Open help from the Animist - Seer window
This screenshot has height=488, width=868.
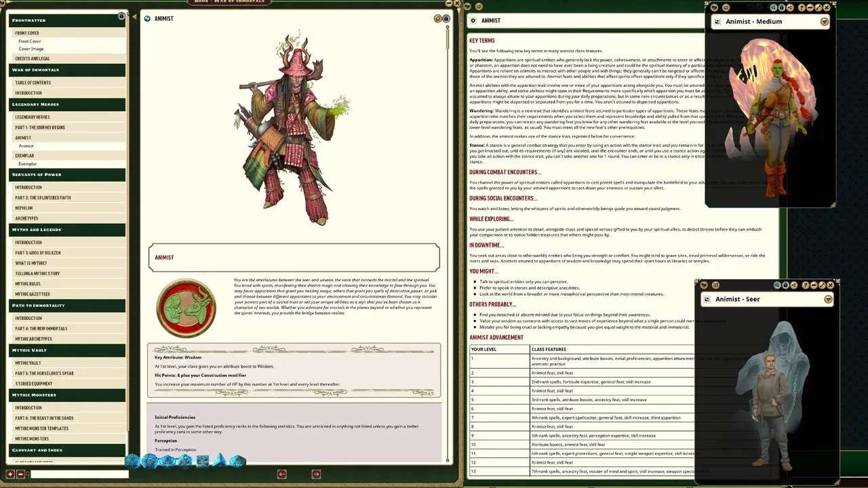[806, 285]
